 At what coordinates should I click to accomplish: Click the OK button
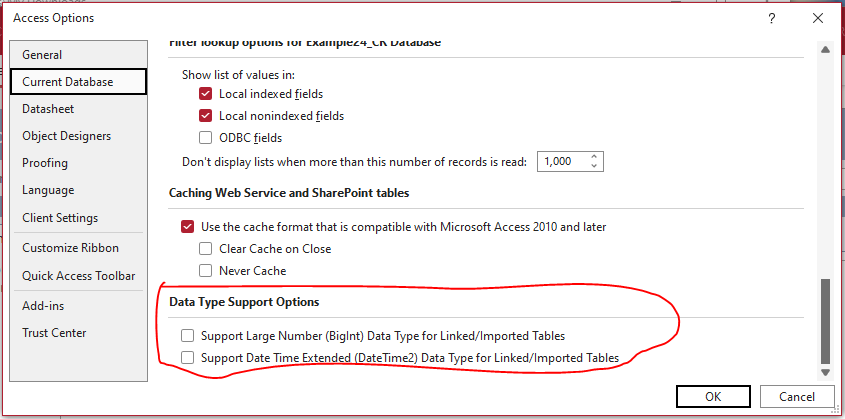713,396
